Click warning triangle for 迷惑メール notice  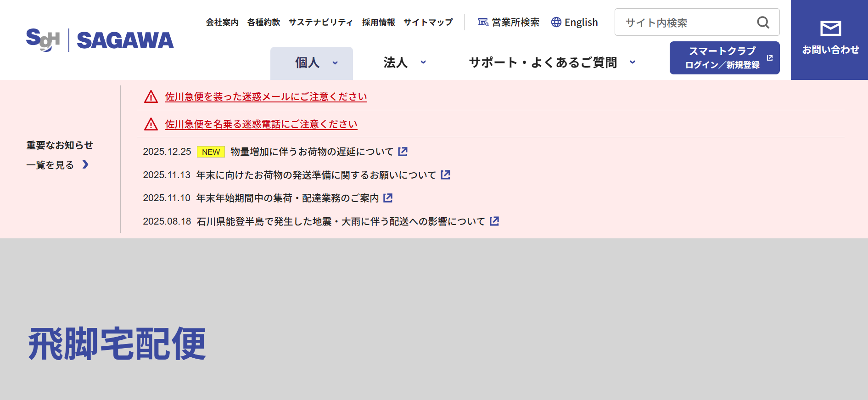(151, 97)
